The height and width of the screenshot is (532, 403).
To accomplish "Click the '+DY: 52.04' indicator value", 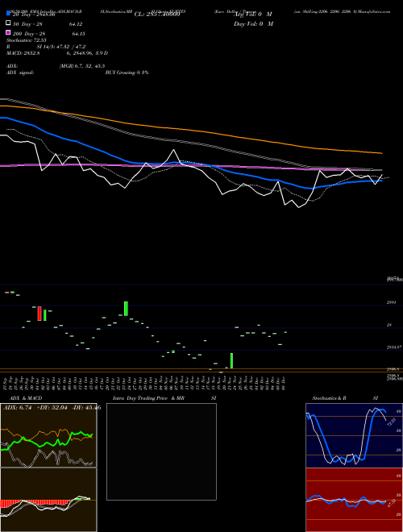I will 52,408.
